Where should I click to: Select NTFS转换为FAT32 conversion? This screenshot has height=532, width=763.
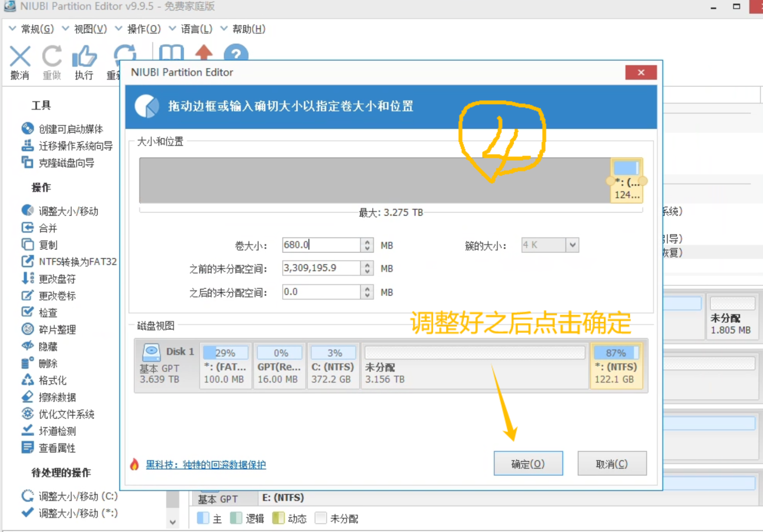pyautogui.click(x=69, y=261)
